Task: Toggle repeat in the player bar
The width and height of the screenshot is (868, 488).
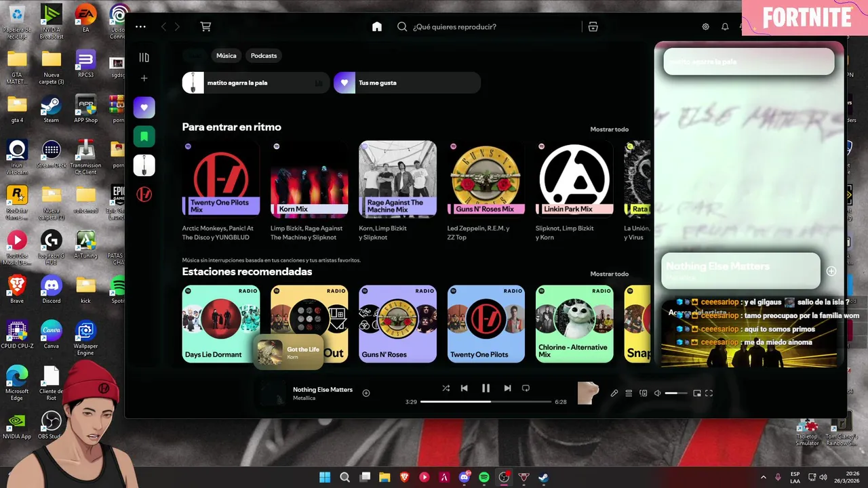Action: (526, 388)
